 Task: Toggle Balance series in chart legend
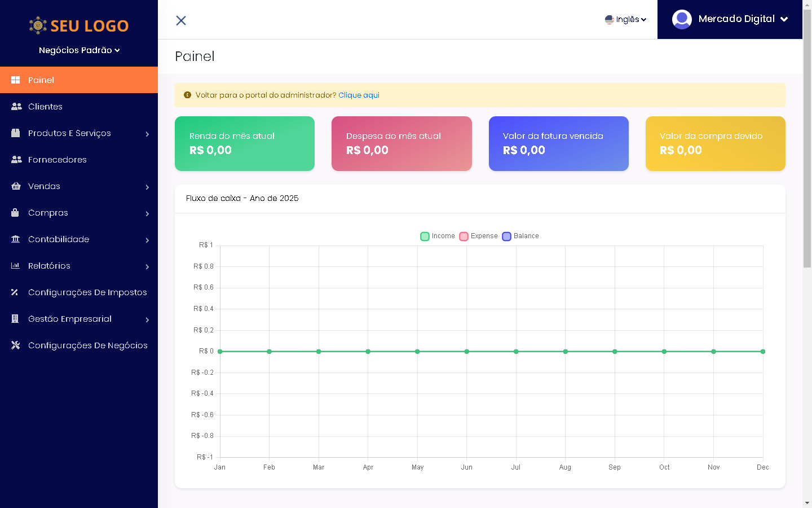[x=520, y=236]
